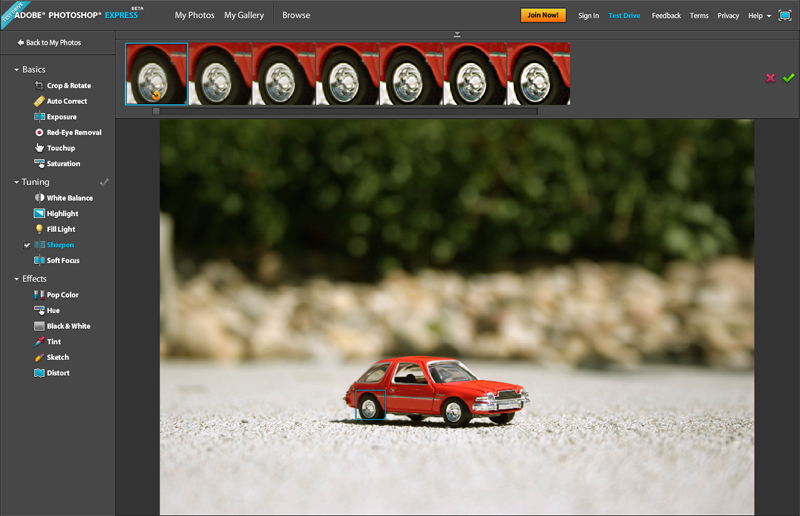
Task: Choose the Red-Eye Removal tool
Action: 39,132
